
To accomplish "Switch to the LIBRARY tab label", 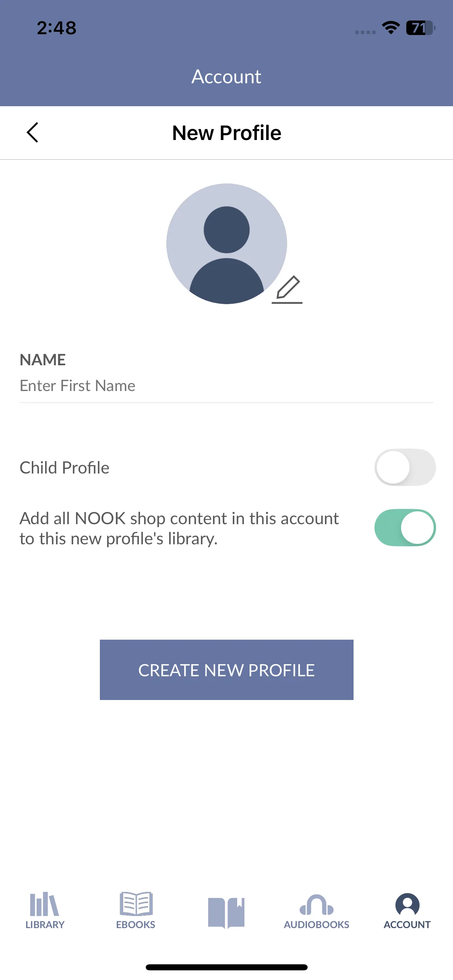I will (45, 924).
